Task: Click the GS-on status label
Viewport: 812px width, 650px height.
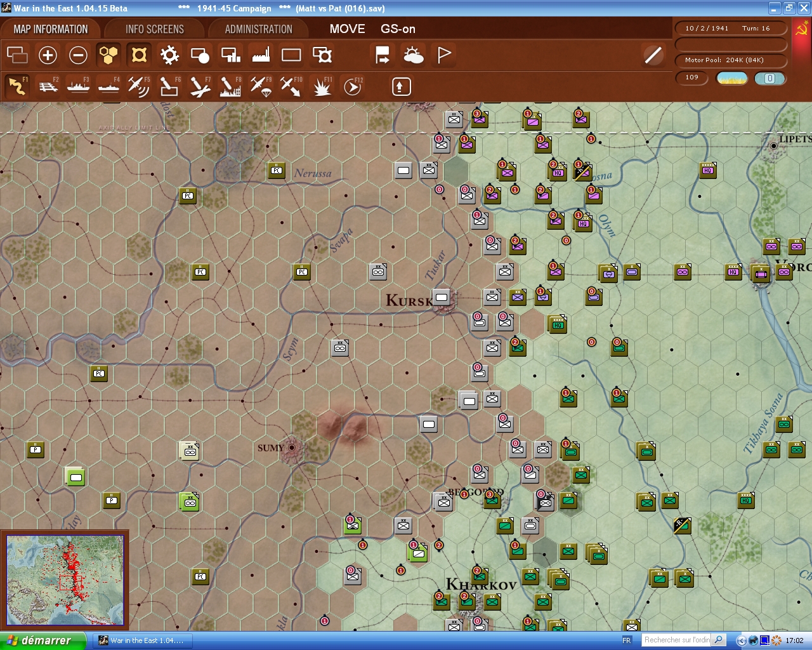Action: [x=398, y=29]
